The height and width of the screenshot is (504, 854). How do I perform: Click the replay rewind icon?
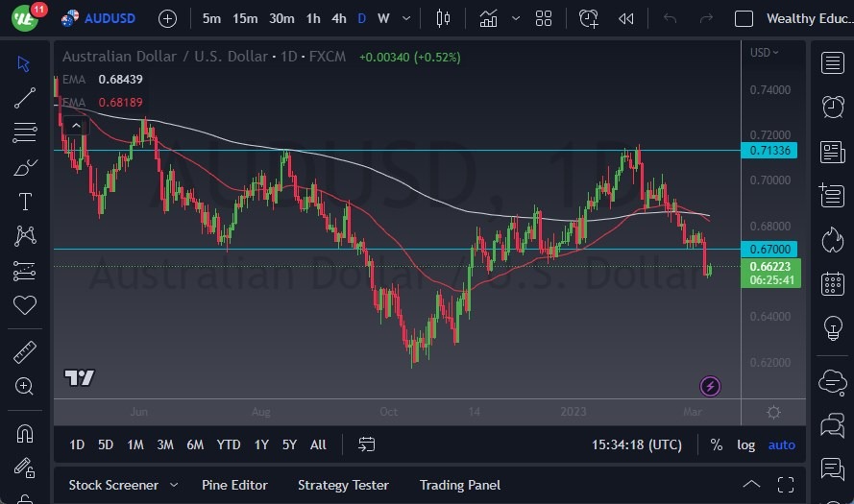[626, 18]
